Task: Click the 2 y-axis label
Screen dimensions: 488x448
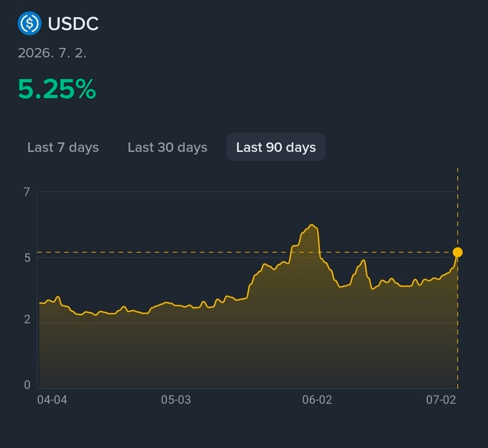Action: coord(28,320)
